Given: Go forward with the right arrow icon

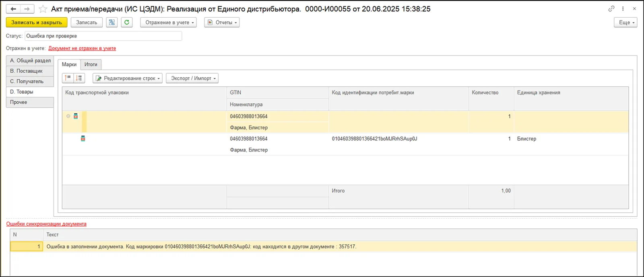Looking at the screenshot, I should click(27, 9).
